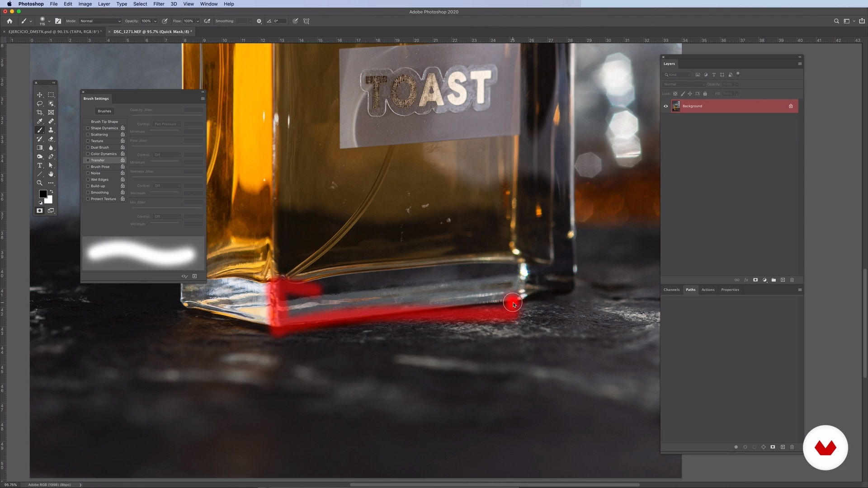The image size is (868, 488).
Task: Enable Dual Brush checkbox
Action: click(88, 147)
